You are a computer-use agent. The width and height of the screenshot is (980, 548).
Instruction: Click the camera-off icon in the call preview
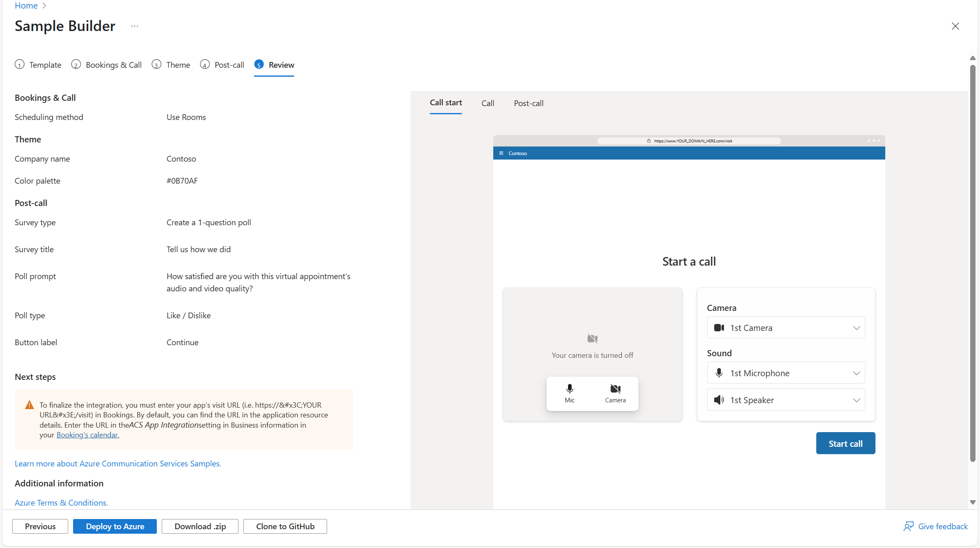[592, 338]
